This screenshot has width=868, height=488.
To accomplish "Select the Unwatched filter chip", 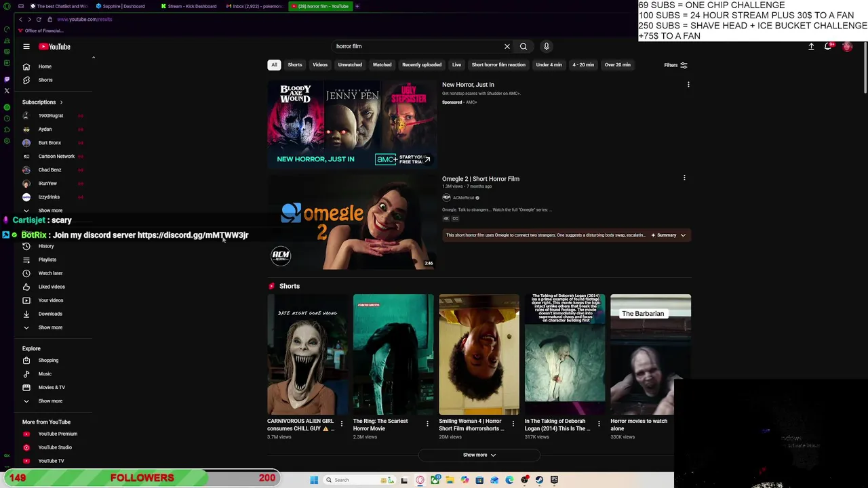I will click(x=350, y=65).
